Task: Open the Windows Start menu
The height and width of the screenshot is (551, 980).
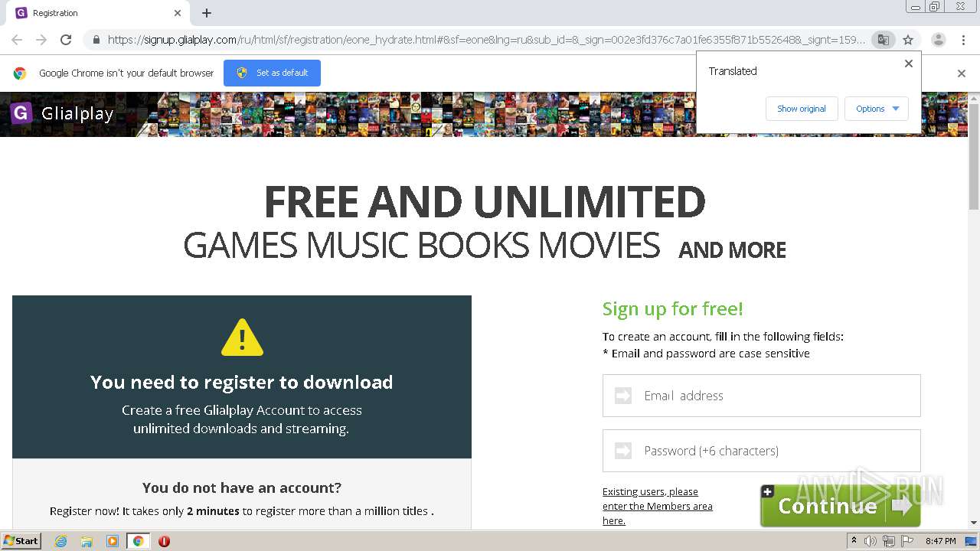Action: pos(21,540)
